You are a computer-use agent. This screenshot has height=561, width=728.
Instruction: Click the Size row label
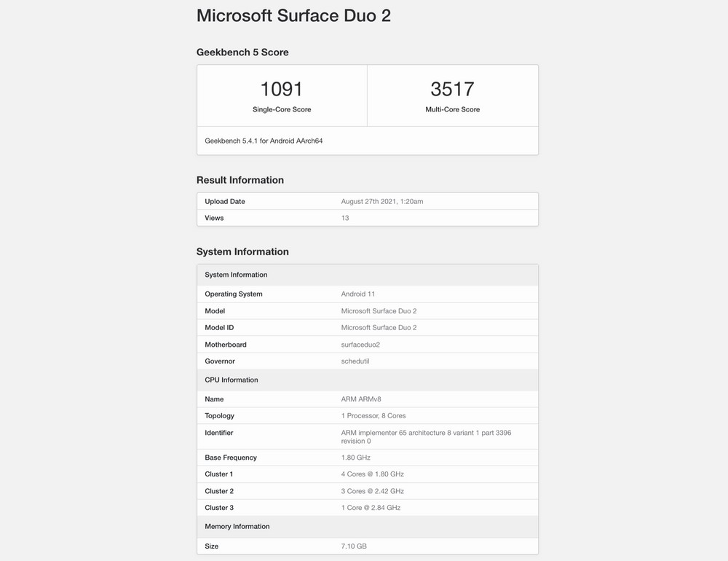212,546
